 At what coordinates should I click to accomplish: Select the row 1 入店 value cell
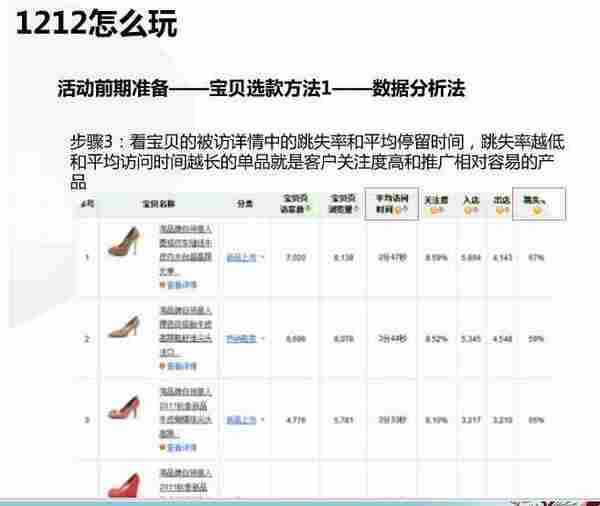[471, 258]
